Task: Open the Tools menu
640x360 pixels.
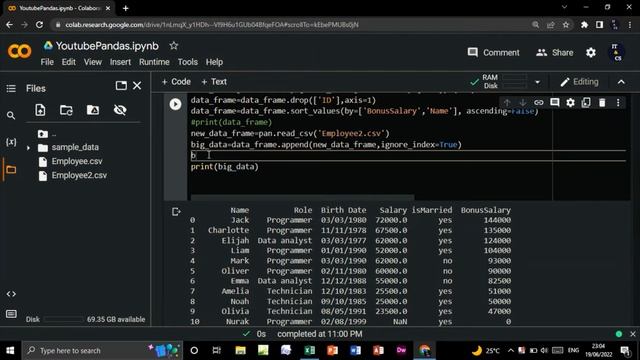Action: (x=187, y=62)
